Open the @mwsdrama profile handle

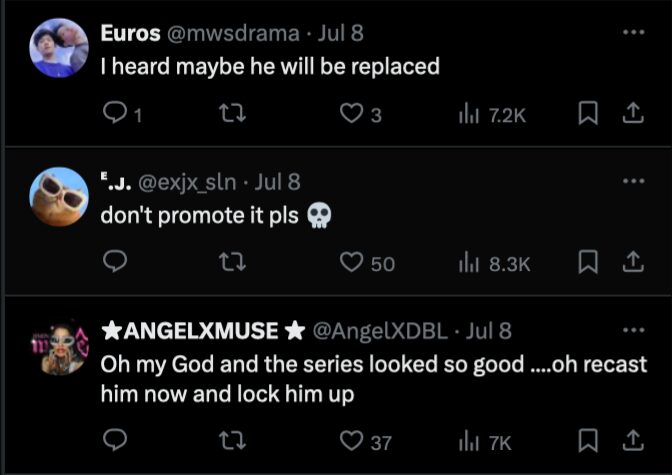pyautogui.click(x=227, y=33)
